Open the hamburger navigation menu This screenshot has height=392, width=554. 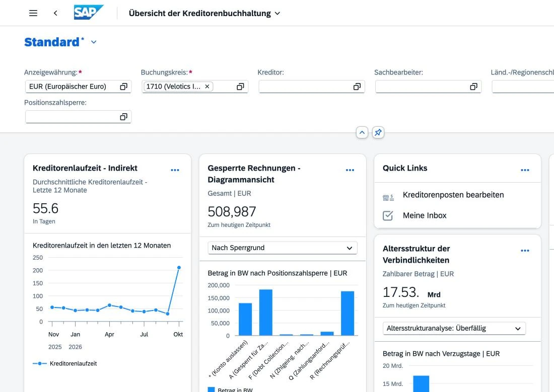click(x=33, y=13)
